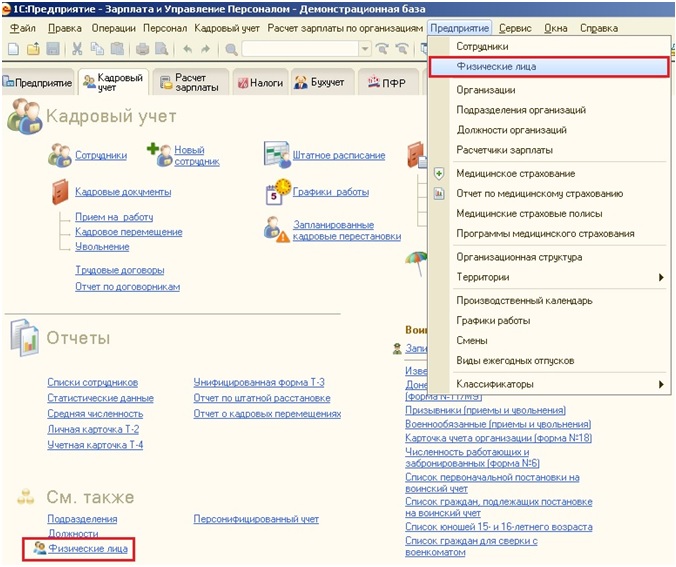Open the Трудовые договоры link
The image size is (676, 567).
120,270
